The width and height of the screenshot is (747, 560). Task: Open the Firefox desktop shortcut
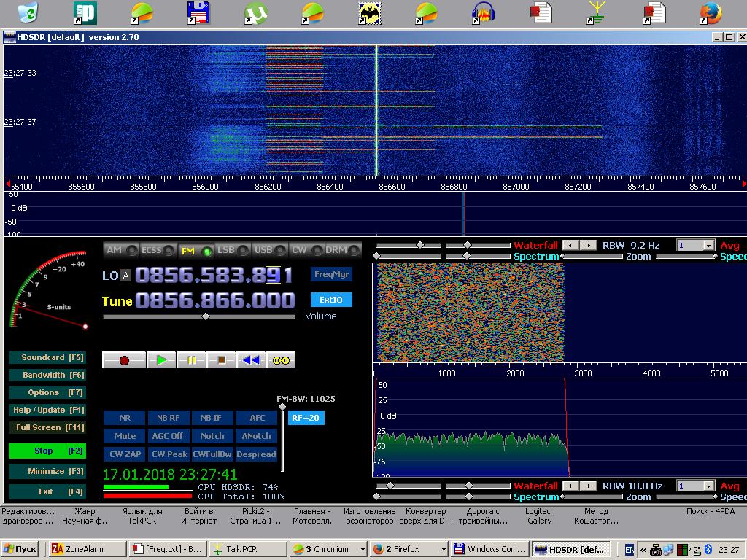tap(711, 13)
